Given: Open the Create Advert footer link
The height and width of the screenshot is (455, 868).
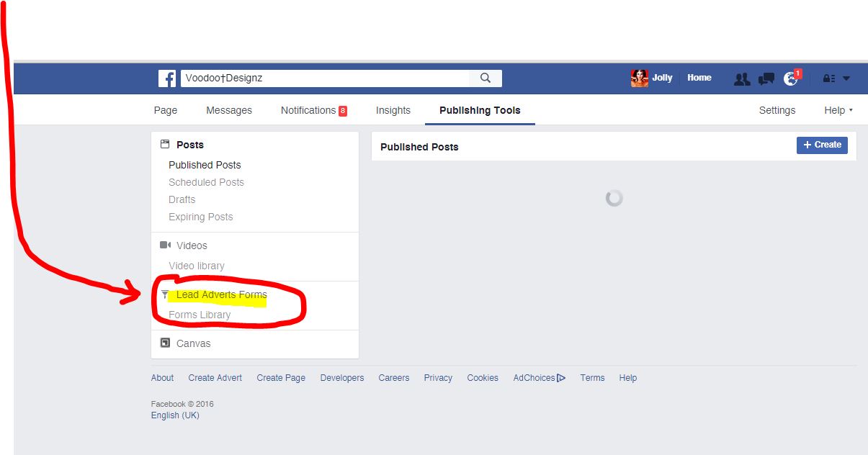Looking at the screenshot, I should [215, 378].
